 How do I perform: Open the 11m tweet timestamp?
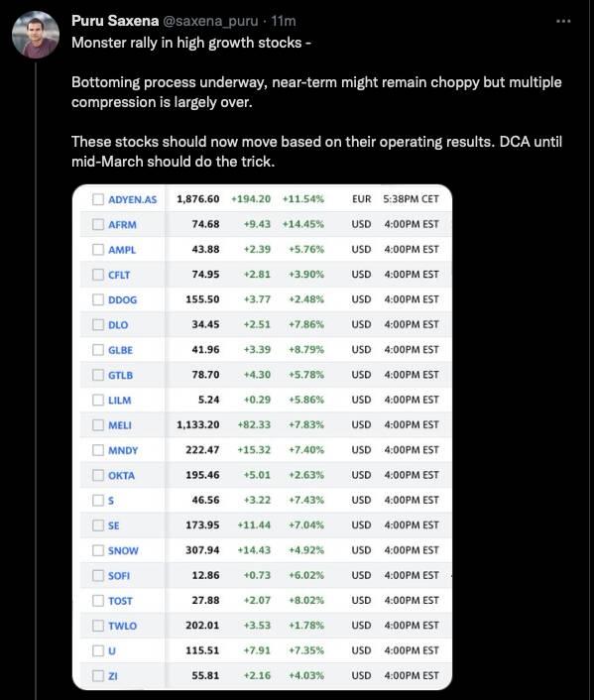(x=284, y=21)
